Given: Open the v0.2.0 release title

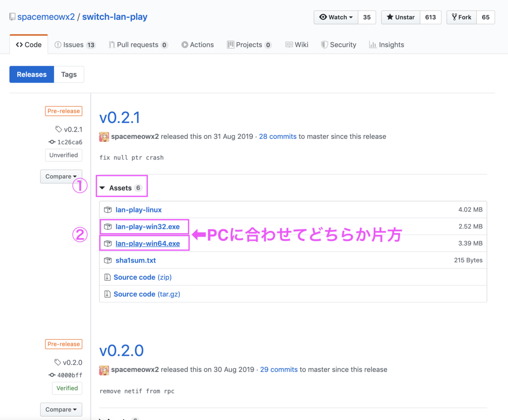Looking at the screenshot, I should coord(121,351).
